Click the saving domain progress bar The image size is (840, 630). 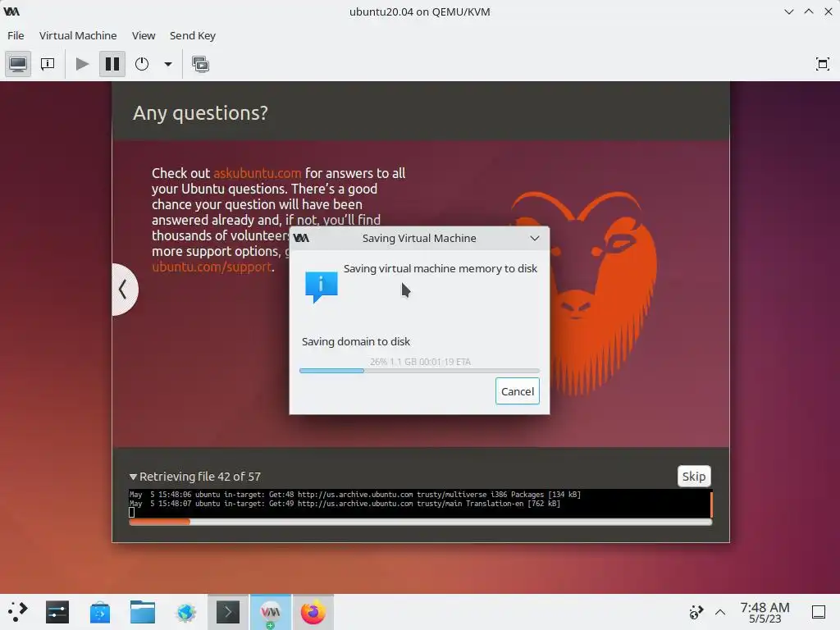[419, 371]
